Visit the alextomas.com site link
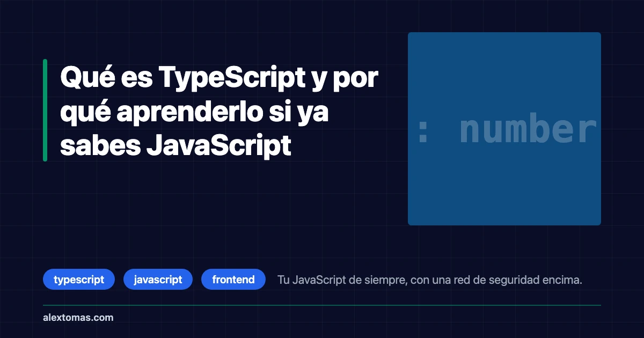Viewport: 644px width, 338px height. pyautogui.click(x=78, y=317)
